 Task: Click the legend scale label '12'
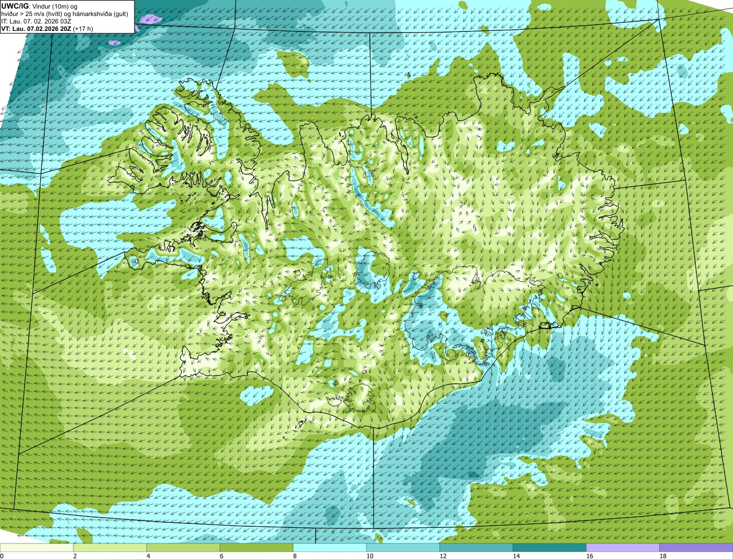click(443, 556)
